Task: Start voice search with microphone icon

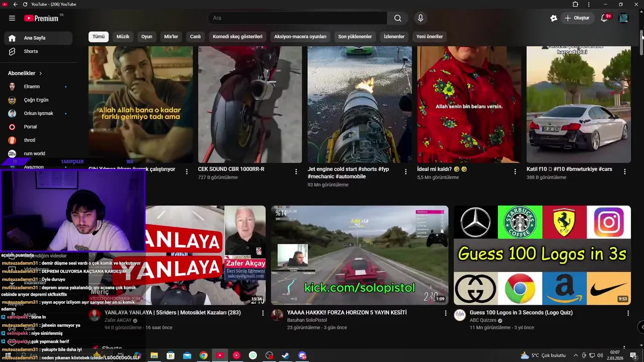Action: [421, 18]
